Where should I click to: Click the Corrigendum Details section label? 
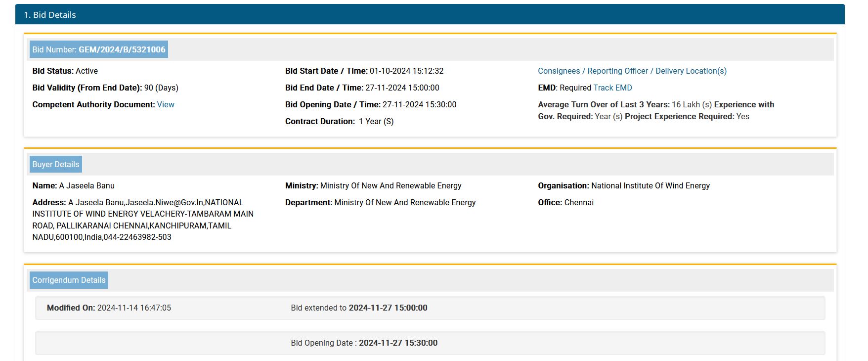[x=69, y=280]
